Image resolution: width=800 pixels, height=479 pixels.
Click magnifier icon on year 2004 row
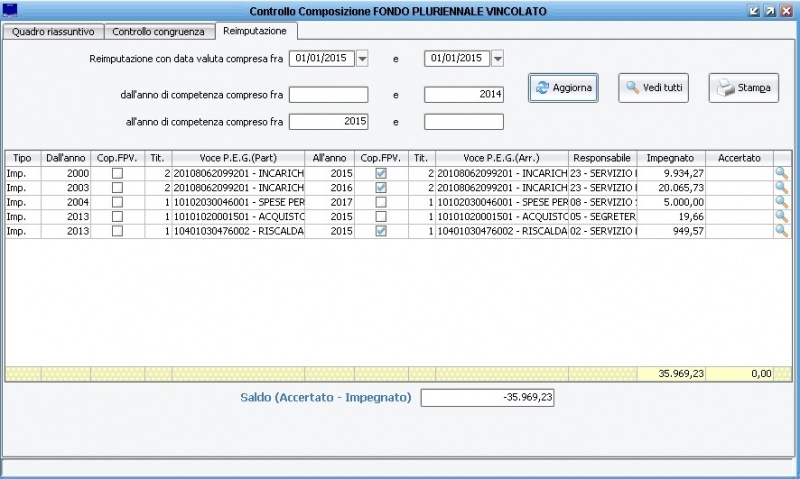(x=781, y=201)
